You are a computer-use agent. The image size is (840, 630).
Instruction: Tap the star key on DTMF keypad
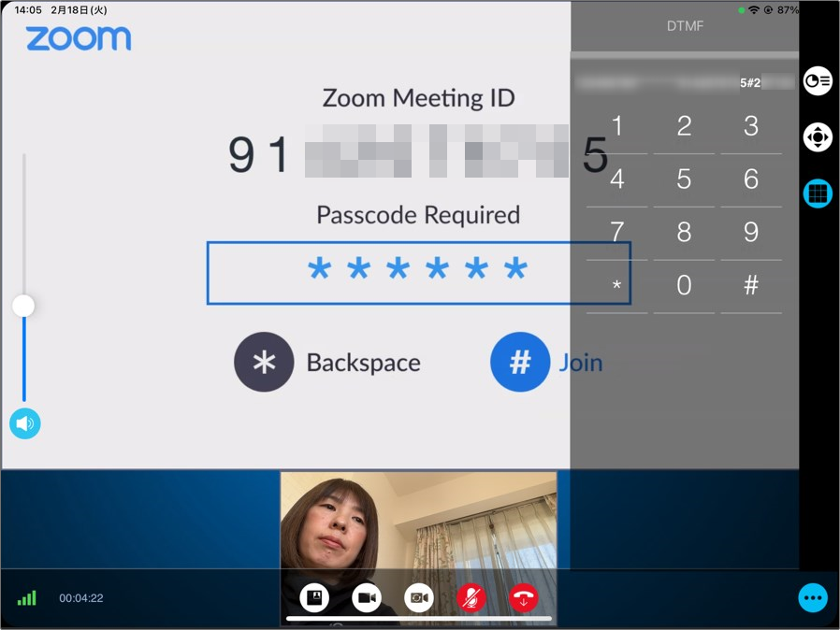point(616,285)
